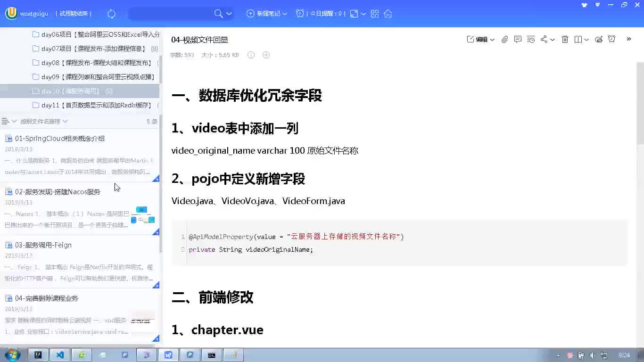
Task: Open folder day08 课程发布-课程大纲
Action: [x=95, y=63]
